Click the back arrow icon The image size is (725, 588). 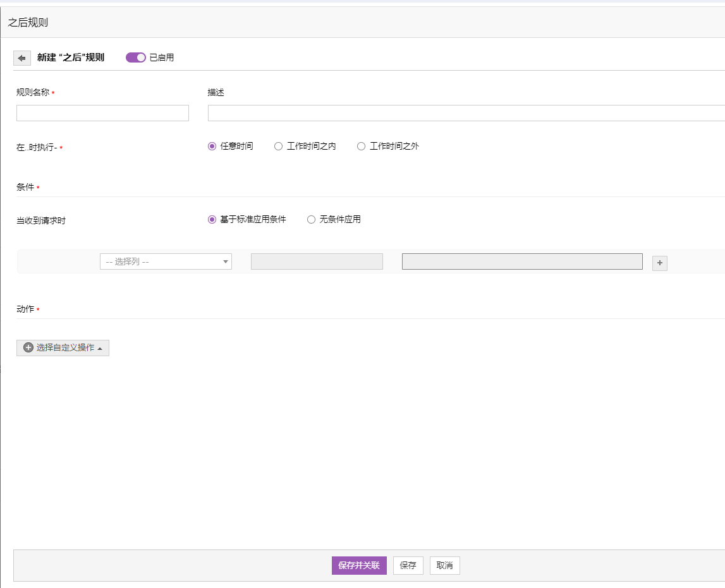[x=22, y=58]
